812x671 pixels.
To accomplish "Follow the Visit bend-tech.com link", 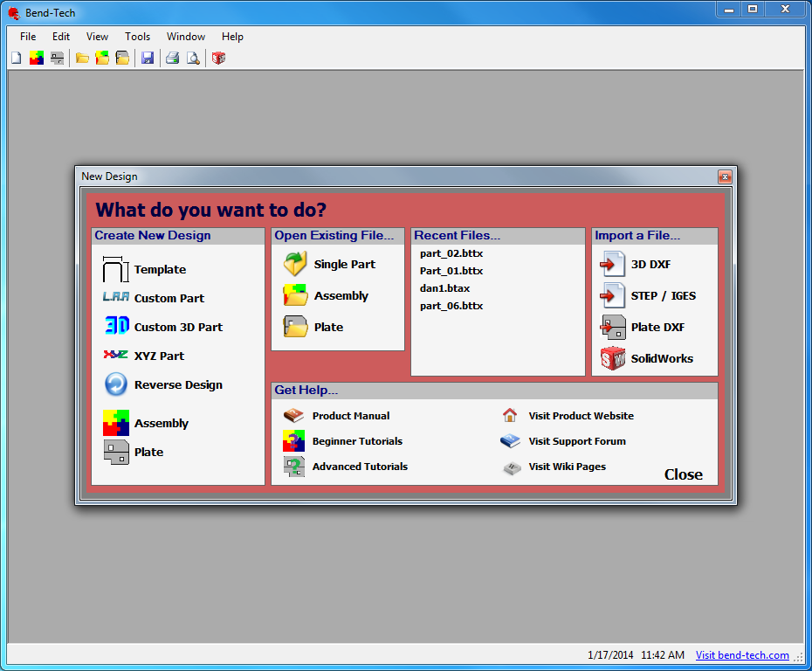I will click(742, 655).
